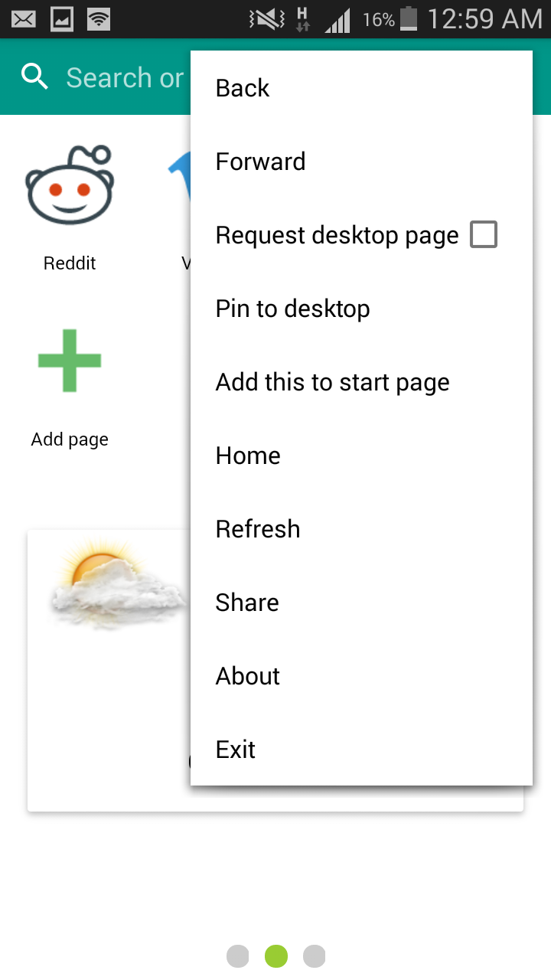
Task: Toggle the desktop page checkbox off
Action: coord(483,234)
